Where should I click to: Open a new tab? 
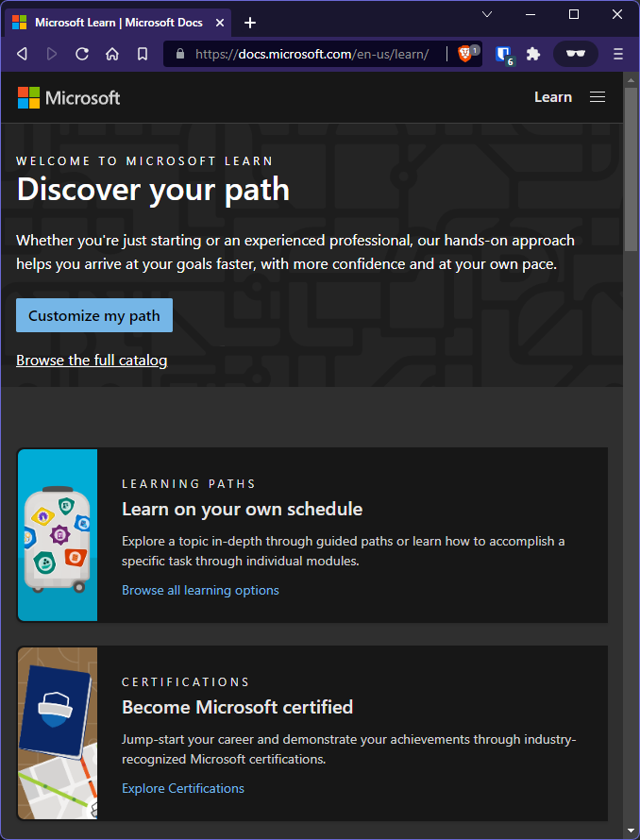click(250, 23)
